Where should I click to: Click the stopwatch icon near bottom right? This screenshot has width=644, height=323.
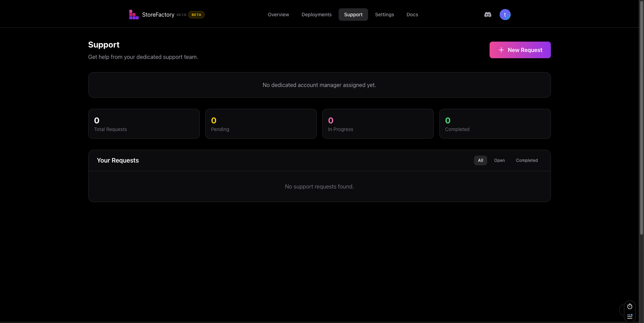(629, 306)
